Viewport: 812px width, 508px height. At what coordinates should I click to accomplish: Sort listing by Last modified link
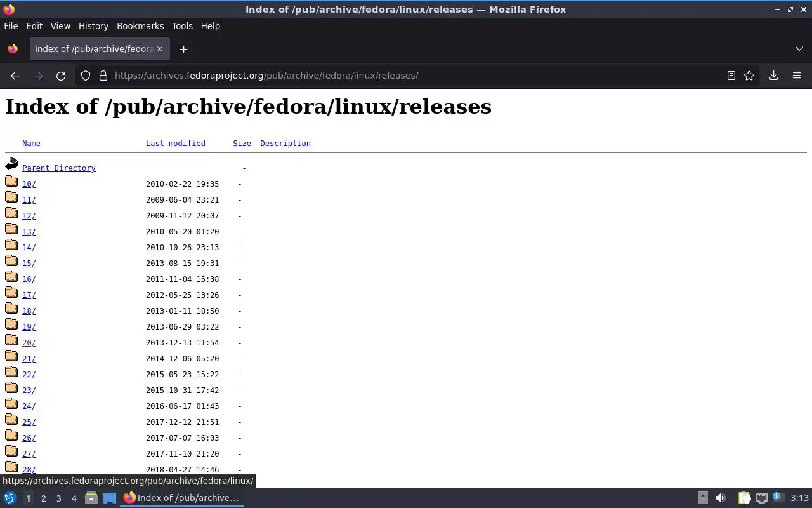click(176, 144)
